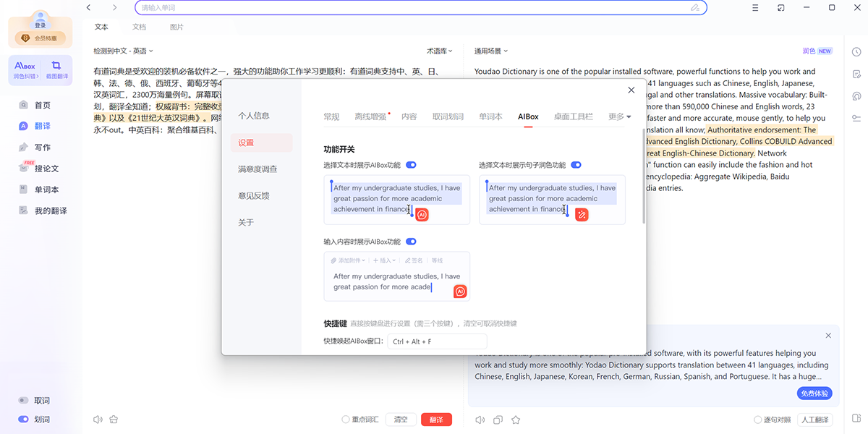Screen dimensions: 868x434
Task: Toggle 选择文本时展示AIBox功能 switch
Action: (411, 165)
